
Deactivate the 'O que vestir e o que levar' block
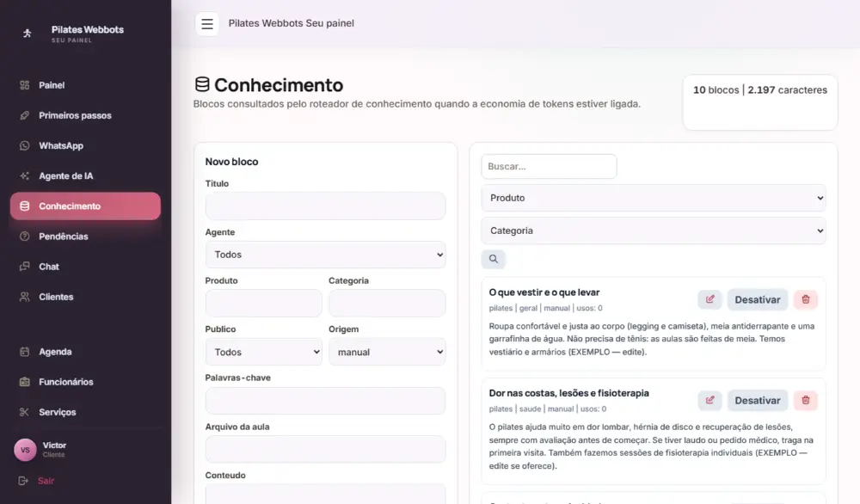[758, 299]
